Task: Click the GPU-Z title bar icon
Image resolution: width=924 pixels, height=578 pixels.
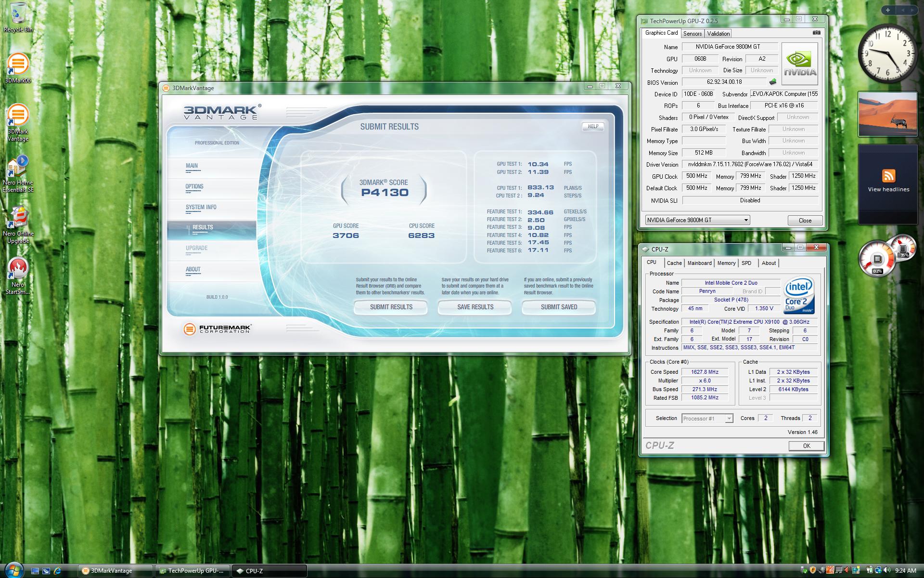Action: [x=644, y=21]
